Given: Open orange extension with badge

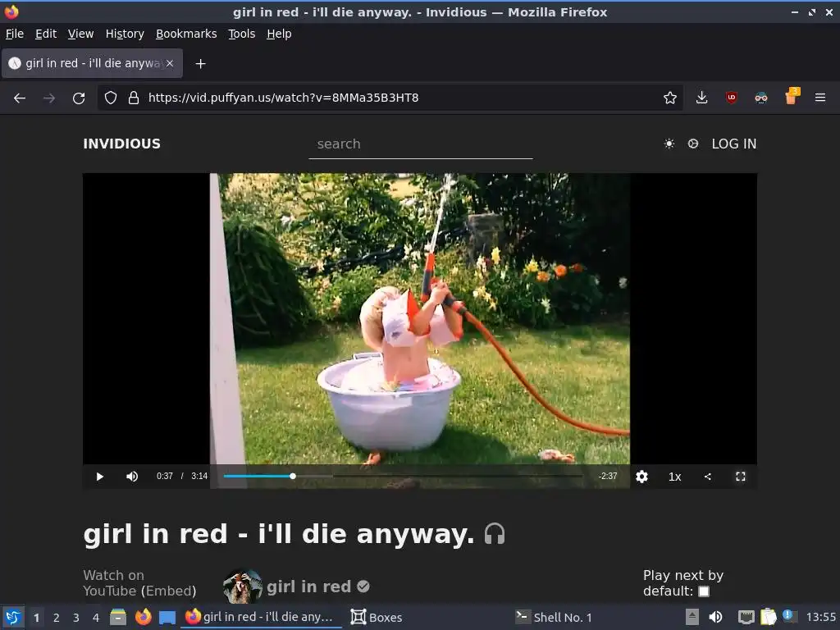Looking at the screenshot, I should click(x=792, y=97).
